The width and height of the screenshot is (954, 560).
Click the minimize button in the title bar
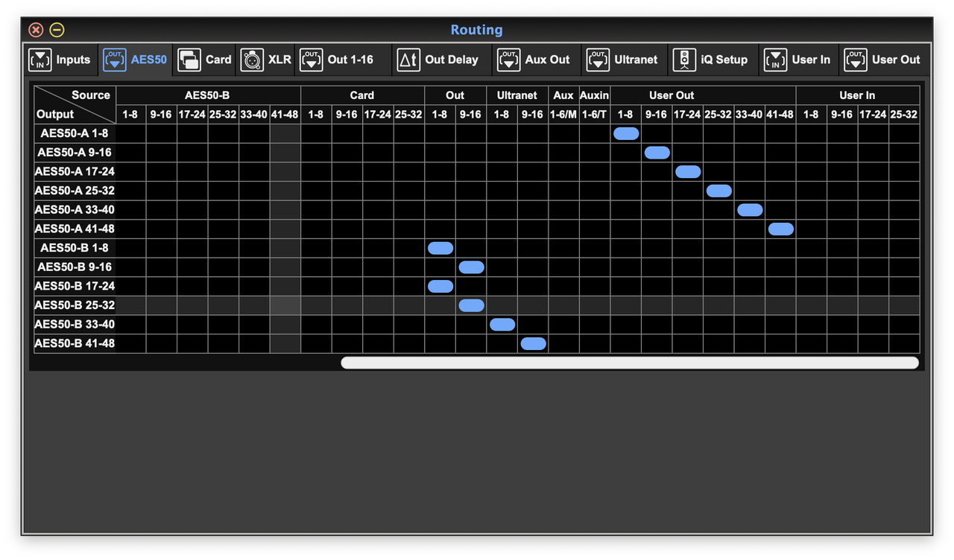56,30
